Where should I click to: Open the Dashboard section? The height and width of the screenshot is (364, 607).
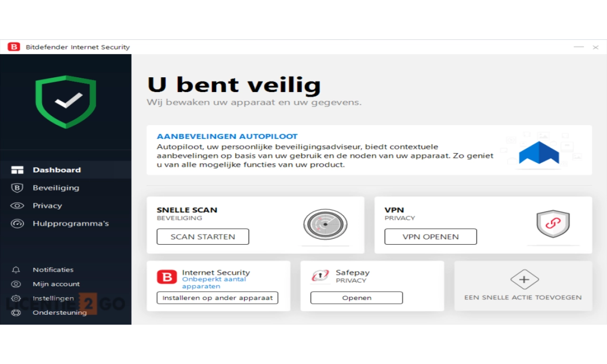click(56, 170)
